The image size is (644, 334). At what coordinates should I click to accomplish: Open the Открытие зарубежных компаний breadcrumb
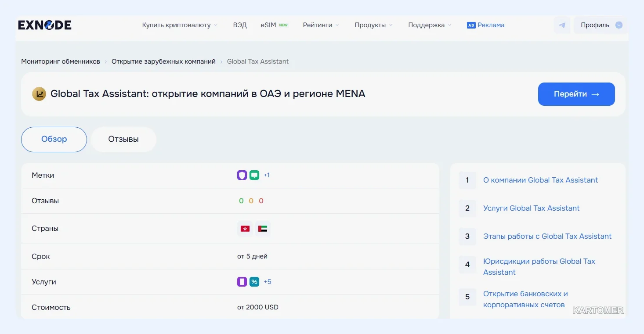click(x=163, y=61)
